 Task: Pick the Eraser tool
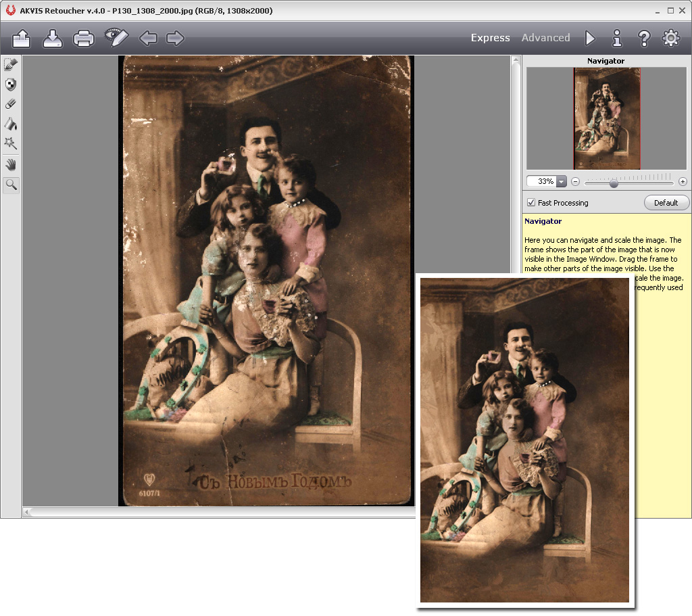pos(11,104)
